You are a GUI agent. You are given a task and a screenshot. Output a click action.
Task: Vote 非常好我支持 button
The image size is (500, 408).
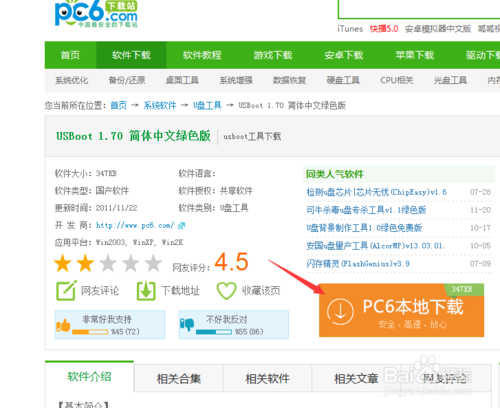[x=110, y=325]
